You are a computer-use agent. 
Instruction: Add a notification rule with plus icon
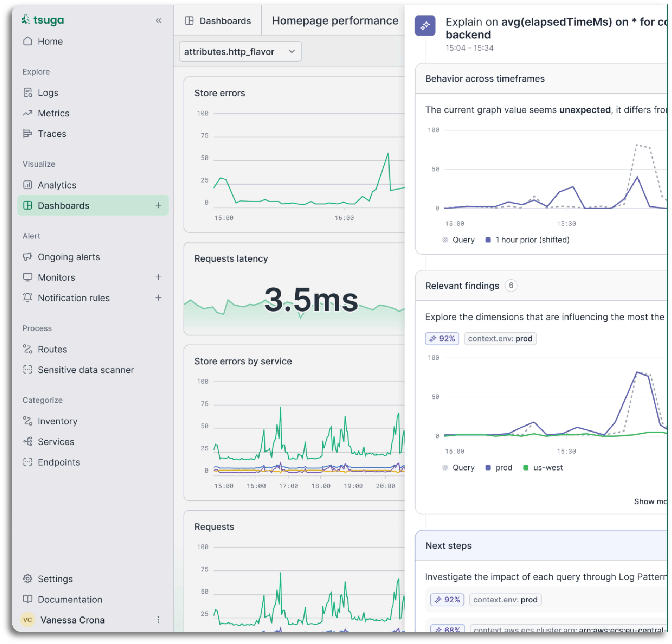pos(158,298)
